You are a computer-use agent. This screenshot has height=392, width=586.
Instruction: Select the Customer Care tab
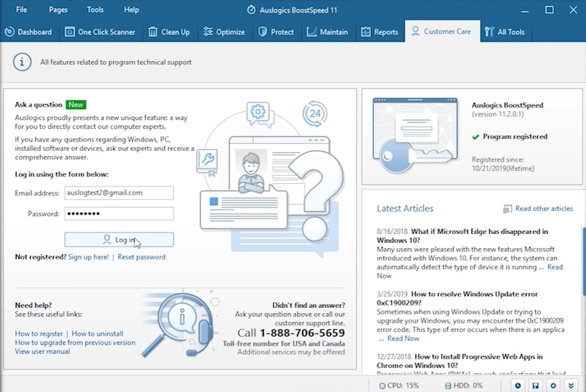(442, 31)
